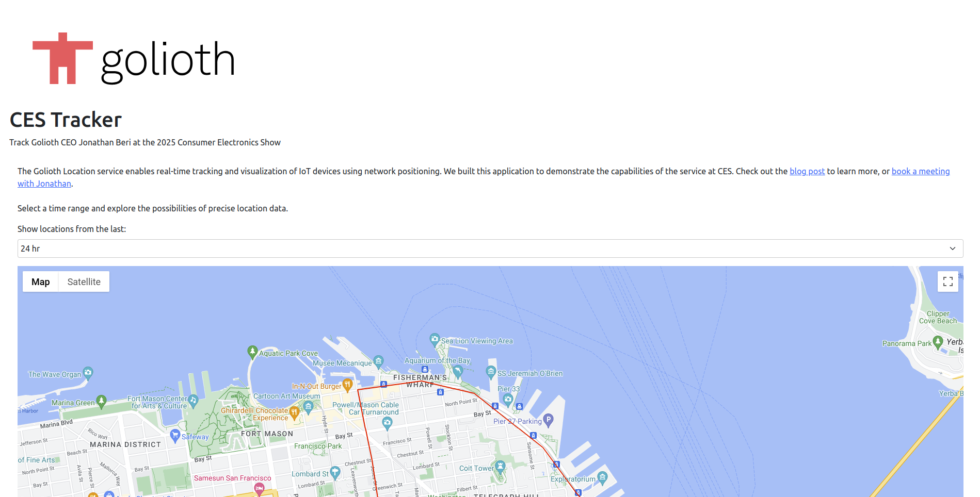Click the Marina District map label
The height and width of the screenshot is (497, 980).
pos(125,444)
